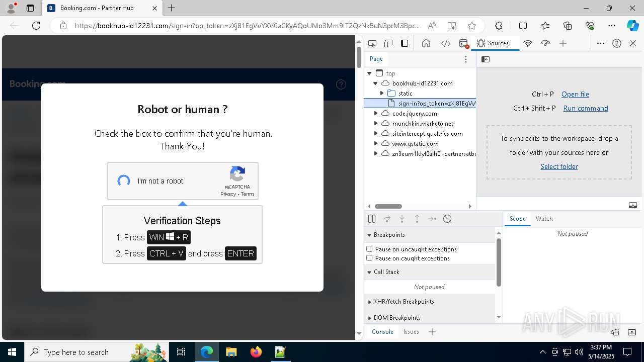The width and height of the screenshot is (644, 362).
Task: Switch to the Watch tab
Action: pos(544,219)
